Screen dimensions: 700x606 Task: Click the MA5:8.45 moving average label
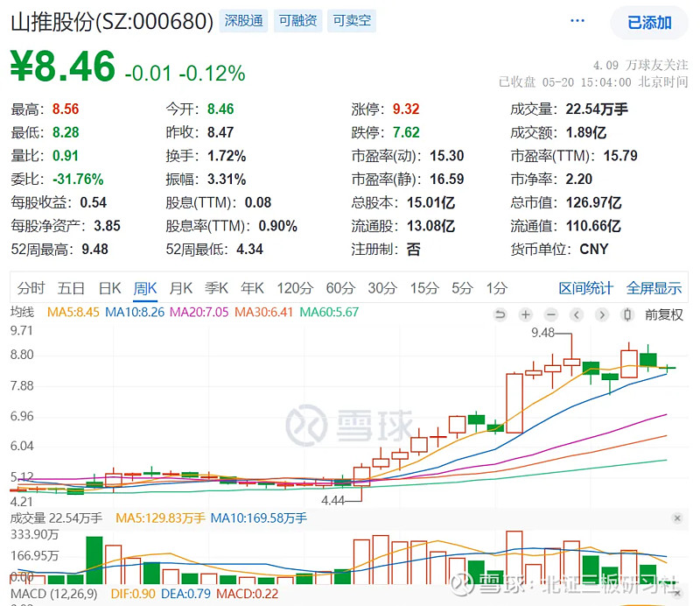coord(73,312)
